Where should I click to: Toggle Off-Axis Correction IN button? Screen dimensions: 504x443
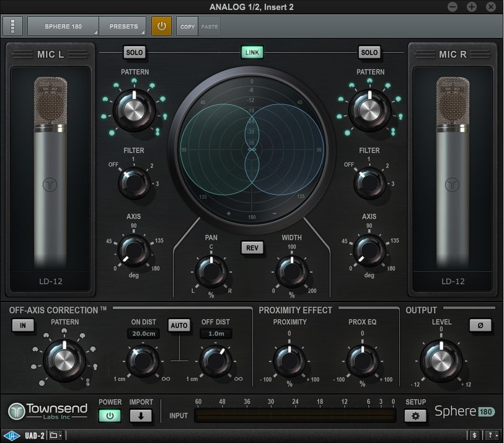pyautogui.click(x=23, y=325)
